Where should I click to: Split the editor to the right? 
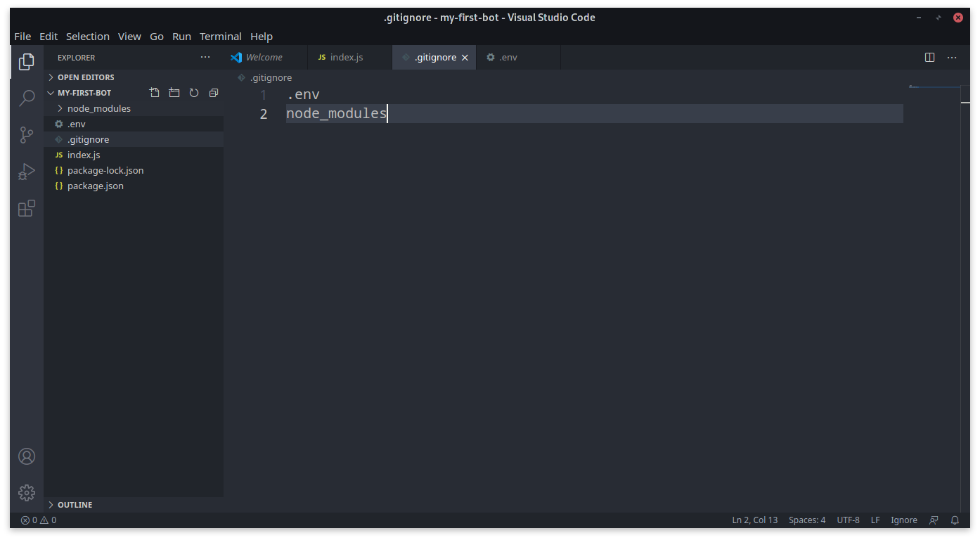coord(930,58)
